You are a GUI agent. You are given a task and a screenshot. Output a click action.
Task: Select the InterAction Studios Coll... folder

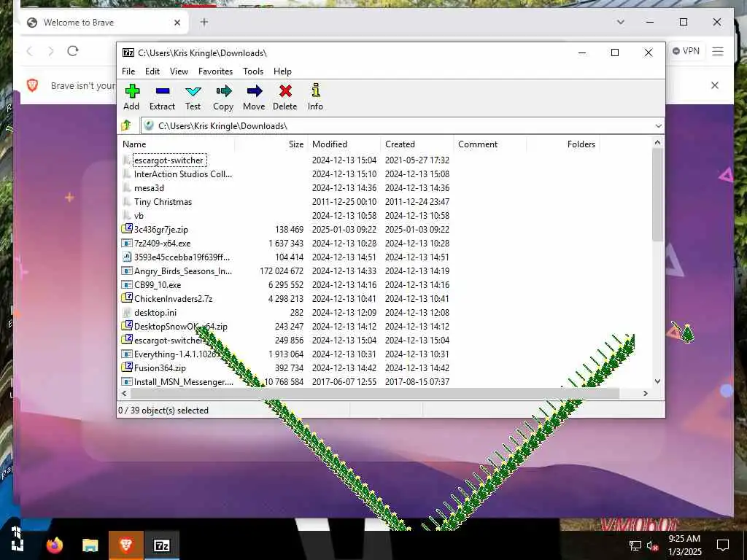[183, 174]
